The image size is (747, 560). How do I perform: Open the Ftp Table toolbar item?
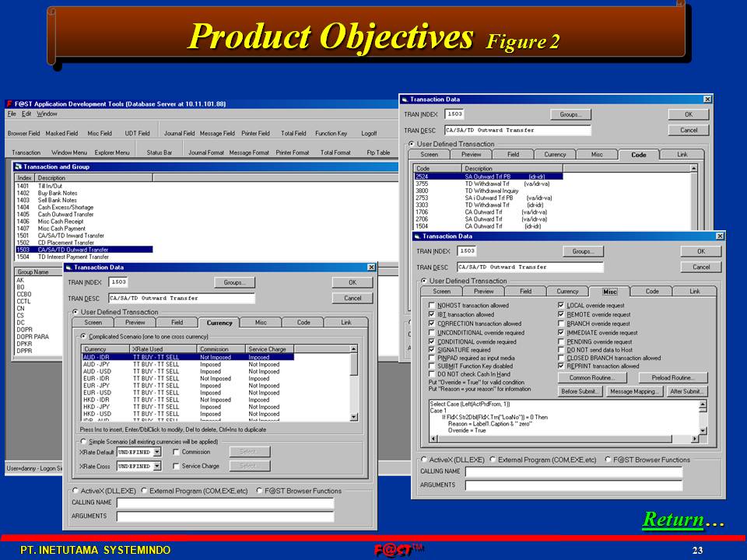378,152
